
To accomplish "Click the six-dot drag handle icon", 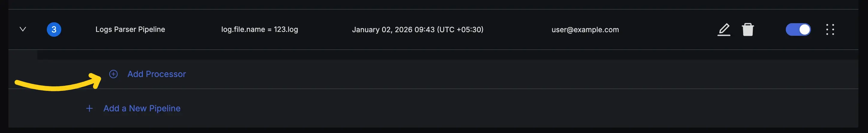I will point(830,29).
